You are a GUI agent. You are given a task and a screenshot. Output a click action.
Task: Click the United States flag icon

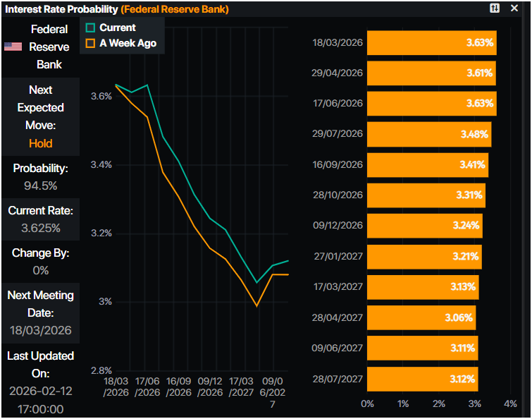coord(13,47)
